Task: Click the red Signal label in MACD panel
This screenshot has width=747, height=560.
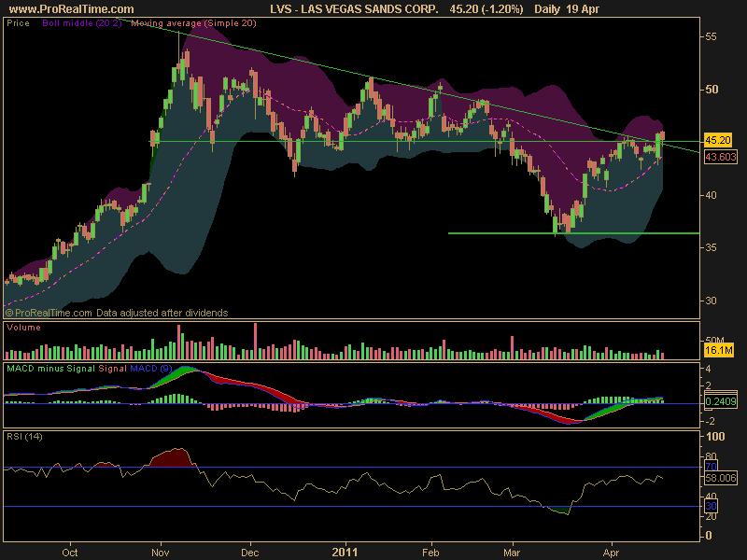Action: [112, 369]
